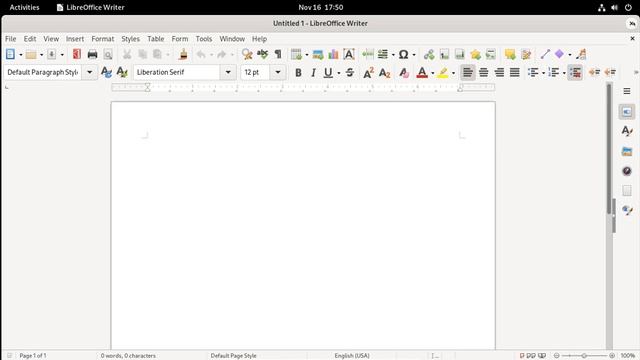This screenshot has height=360, width=640.
Task: Click word count in status bar
Action: 128,356
